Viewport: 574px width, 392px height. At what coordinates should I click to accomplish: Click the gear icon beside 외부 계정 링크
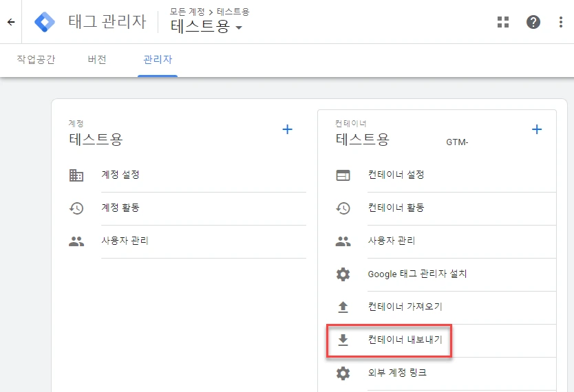click(x=343, y=373)
